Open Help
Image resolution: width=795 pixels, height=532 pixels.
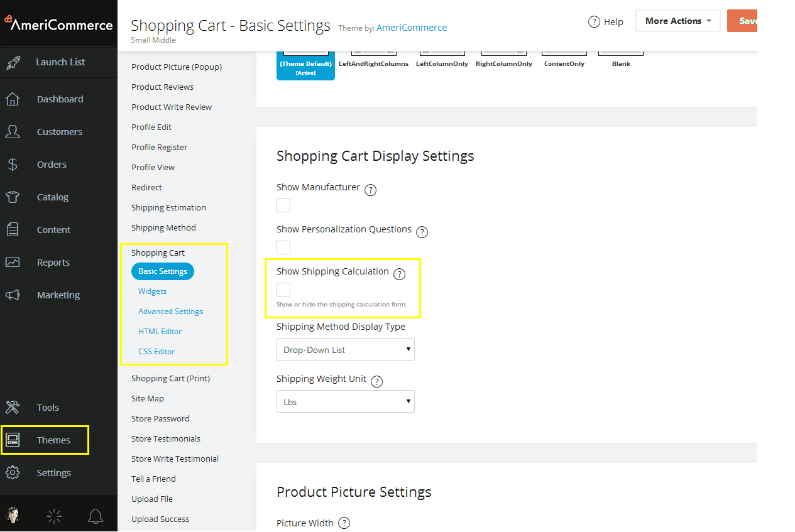[605, 21]
